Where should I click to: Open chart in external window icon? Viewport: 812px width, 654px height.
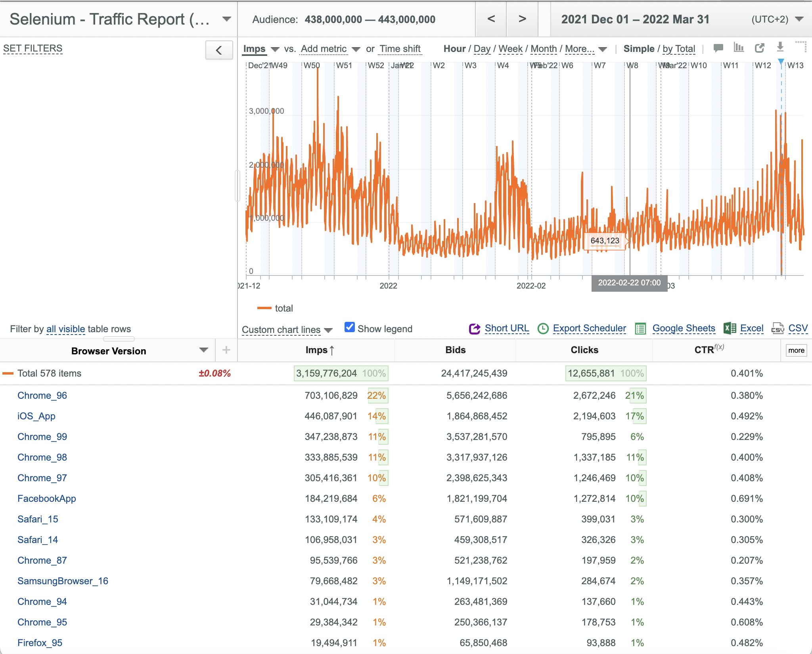(x=759, y=48)
